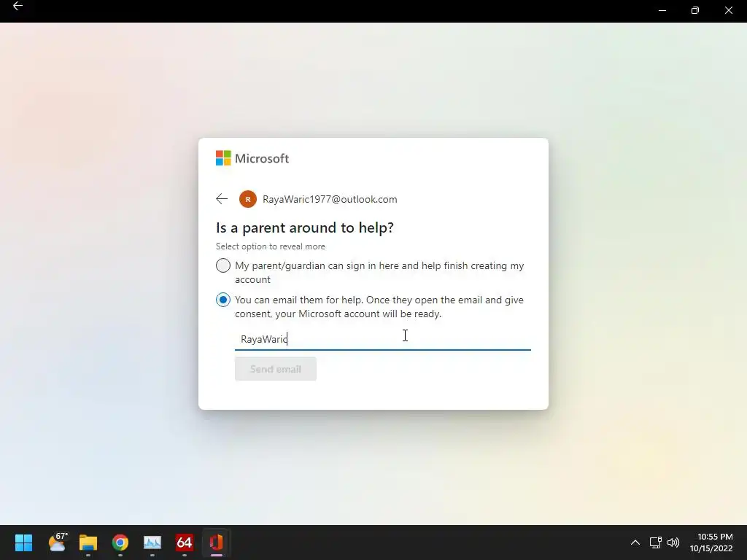Open Google Chrome from the taskbar

(x=120, y=542)
